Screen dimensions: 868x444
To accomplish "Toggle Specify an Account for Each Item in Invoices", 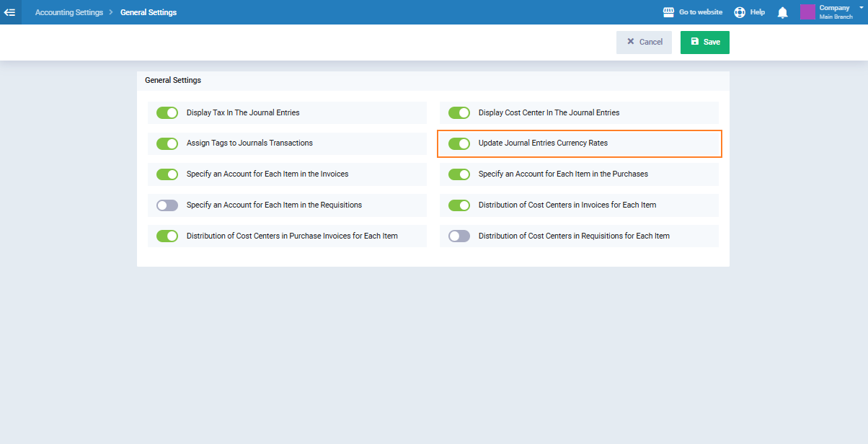I will pyautogui.click(x=167, y=174).
